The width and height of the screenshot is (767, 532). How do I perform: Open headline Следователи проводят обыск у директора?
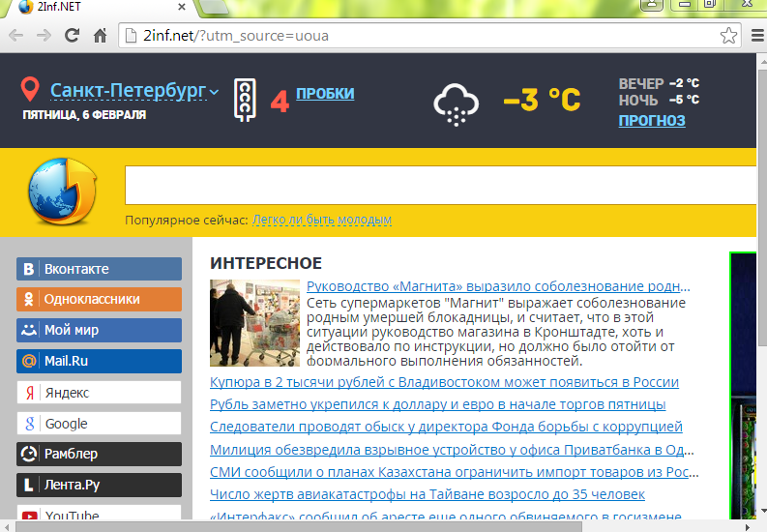446,427
